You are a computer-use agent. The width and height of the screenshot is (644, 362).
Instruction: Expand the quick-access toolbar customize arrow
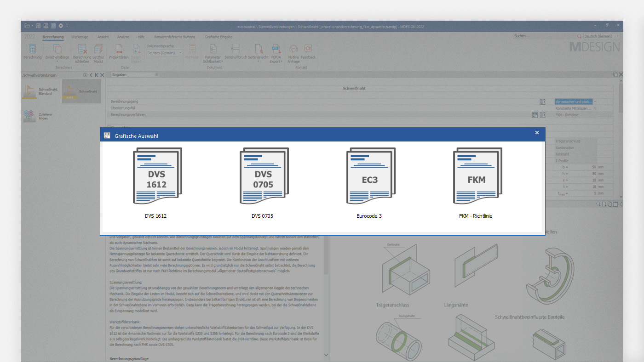pos(67,26)
